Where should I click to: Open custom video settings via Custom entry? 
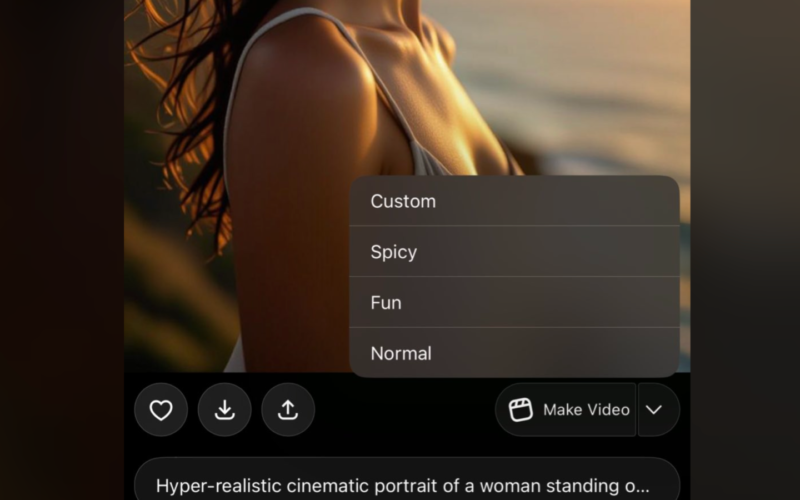(x=403, y=201)
